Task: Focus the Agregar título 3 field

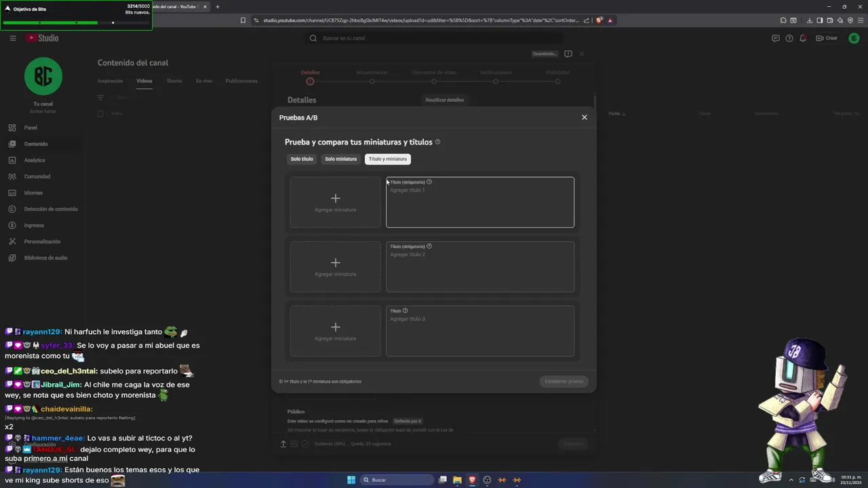Action: pos(480,331)
